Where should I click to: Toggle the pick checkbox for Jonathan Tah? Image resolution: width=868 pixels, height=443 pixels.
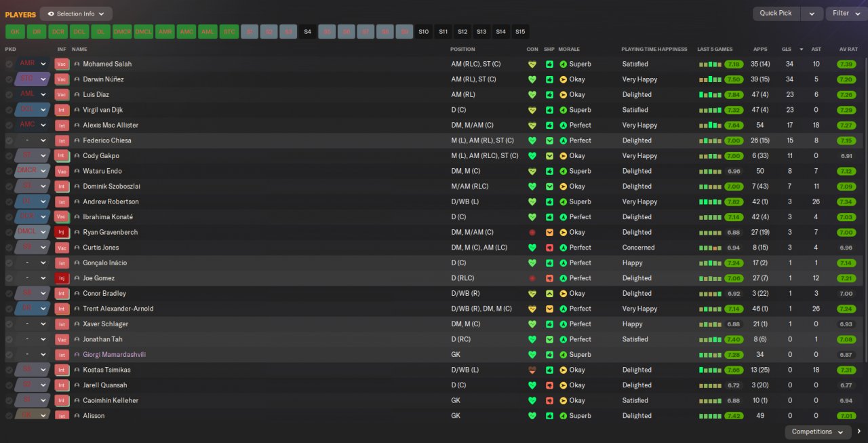coord(9,339)
